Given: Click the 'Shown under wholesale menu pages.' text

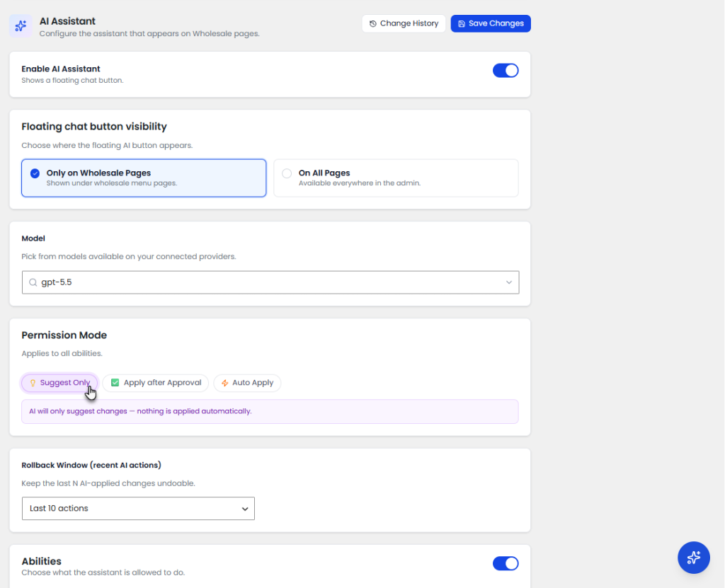Looking at the screenshot, I should pos(112,183).
